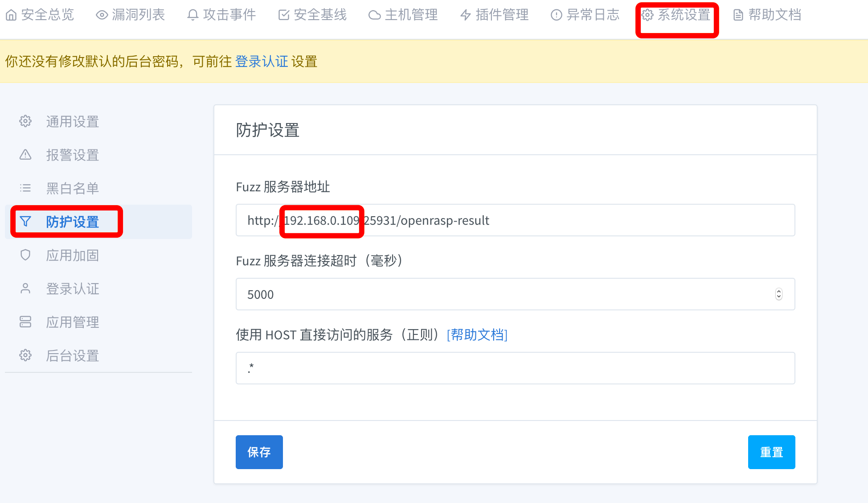The height and width of the screenshot is (503, 868).
Task: Click the server icon beside 应用管理
Action: 25,322
